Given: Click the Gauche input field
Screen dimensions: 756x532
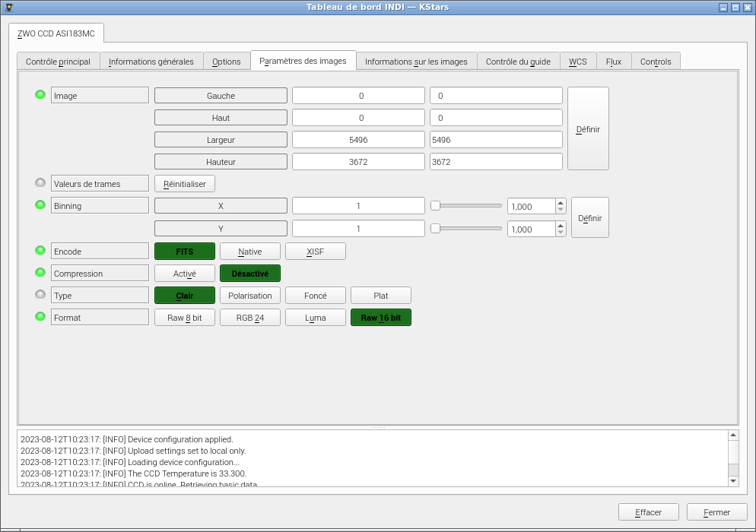Looking at the screenshot, I should [496, 96].
